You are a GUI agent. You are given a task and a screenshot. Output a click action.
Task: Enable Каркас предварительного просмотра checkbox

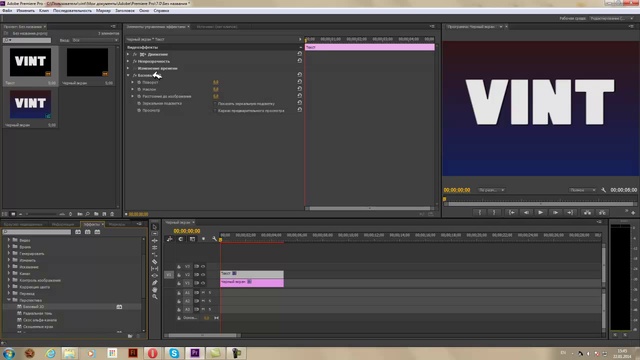click(215, 111)
